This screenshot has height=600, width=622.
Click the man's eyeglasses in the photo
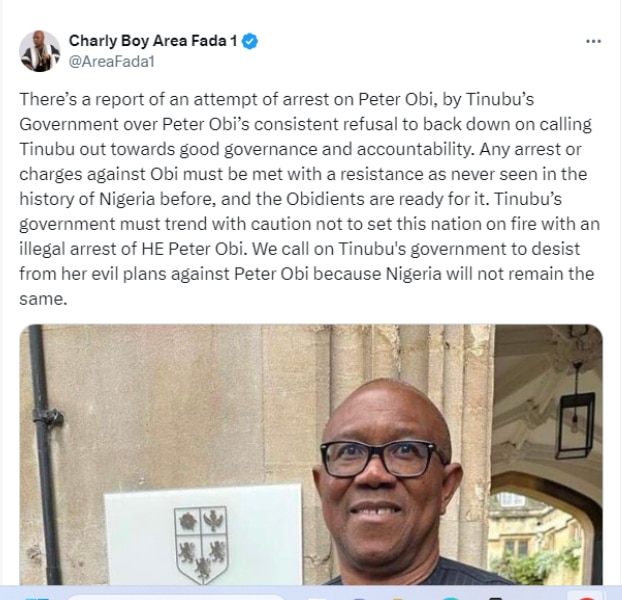coord(391,458)
